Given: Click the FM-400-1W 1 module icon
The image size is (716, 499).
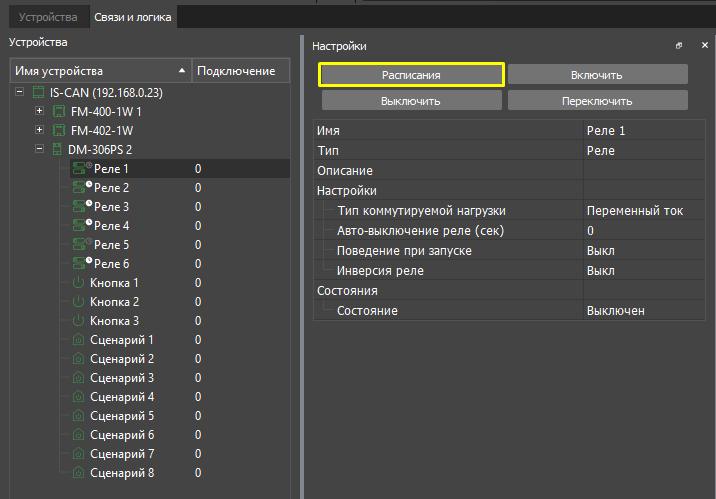Looking at the screenshot, I should point(58,111).
